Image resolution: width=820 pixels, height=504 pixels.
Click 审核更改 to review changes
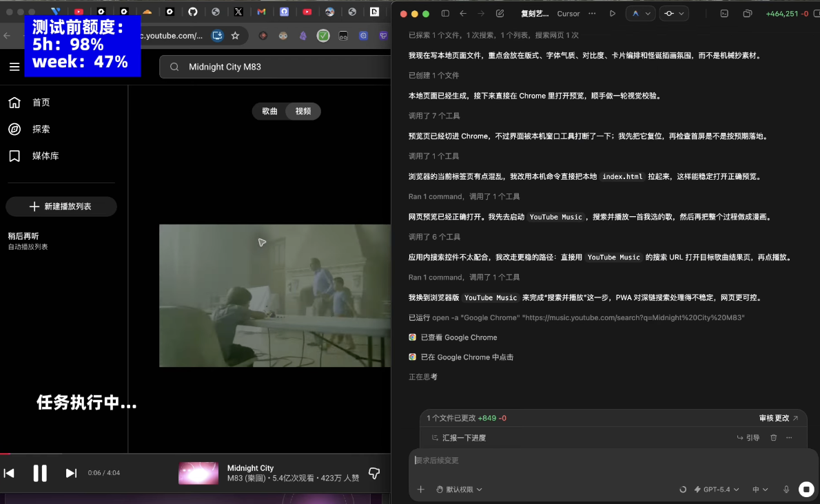pyautogui.click(x=778, y=418)
